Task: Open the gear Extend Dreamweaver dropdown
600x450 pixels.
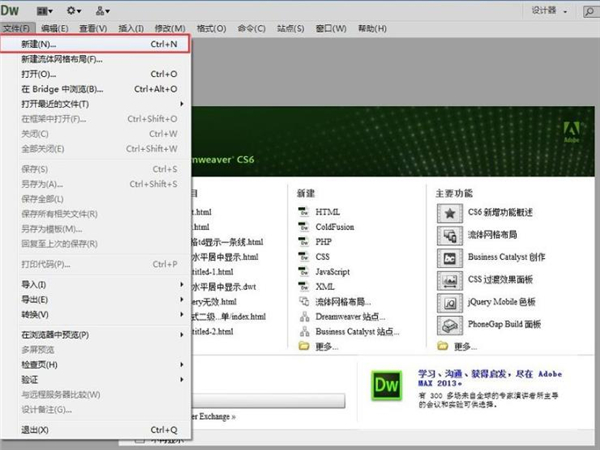Action: pos(74,11)
